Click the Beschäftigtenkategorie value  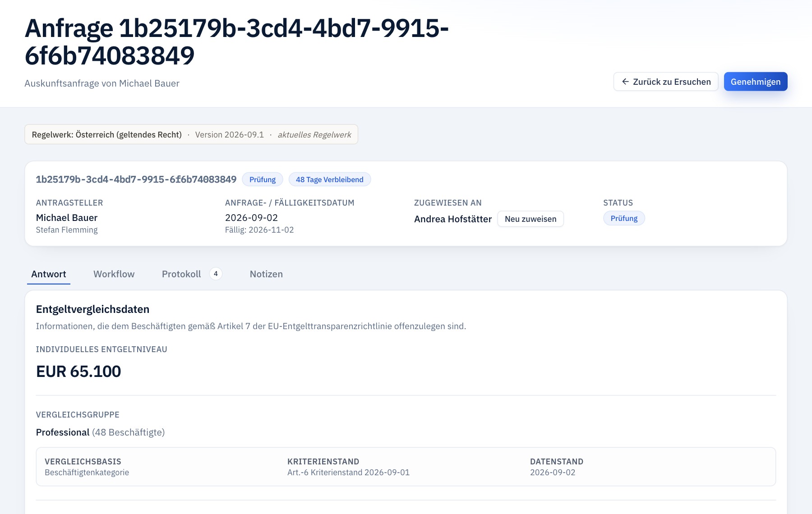tap(87, 473)
